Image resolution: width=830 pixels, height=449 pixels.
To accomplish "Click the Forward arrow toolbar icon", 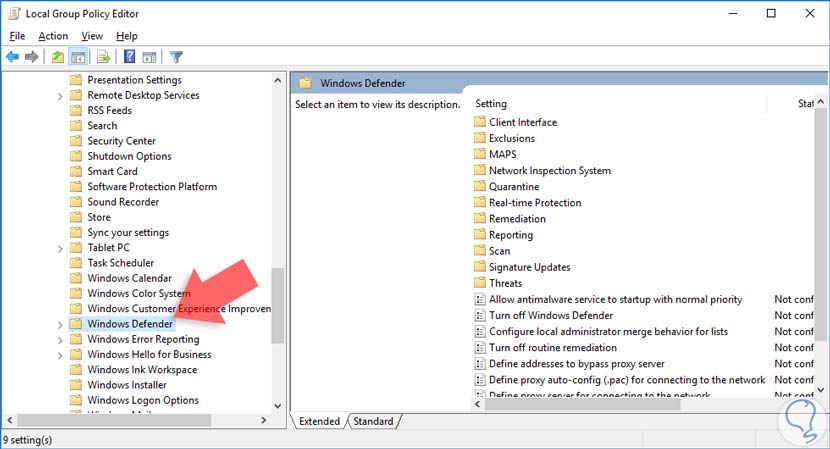I will tap(32, 57).
